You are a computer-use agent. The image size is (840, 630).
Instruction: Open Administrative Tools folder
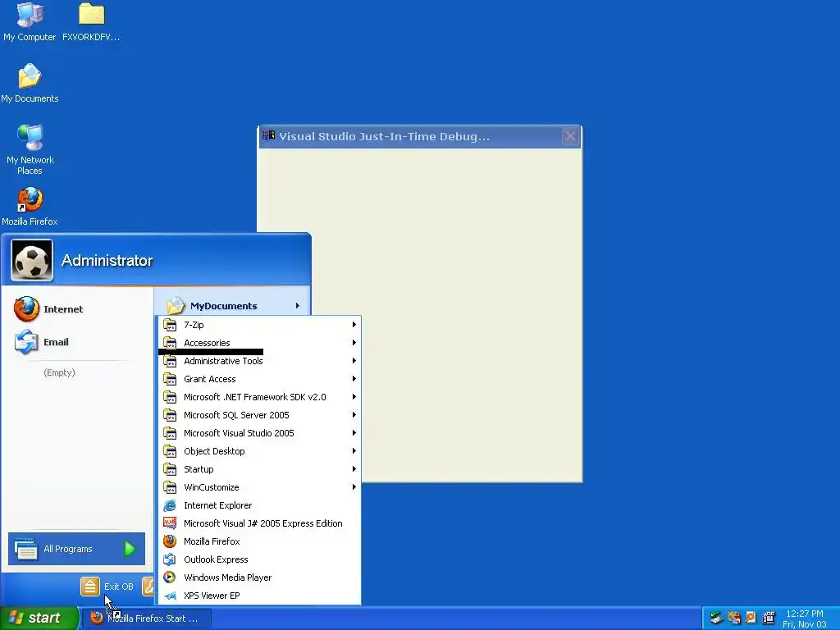point(260,361)
